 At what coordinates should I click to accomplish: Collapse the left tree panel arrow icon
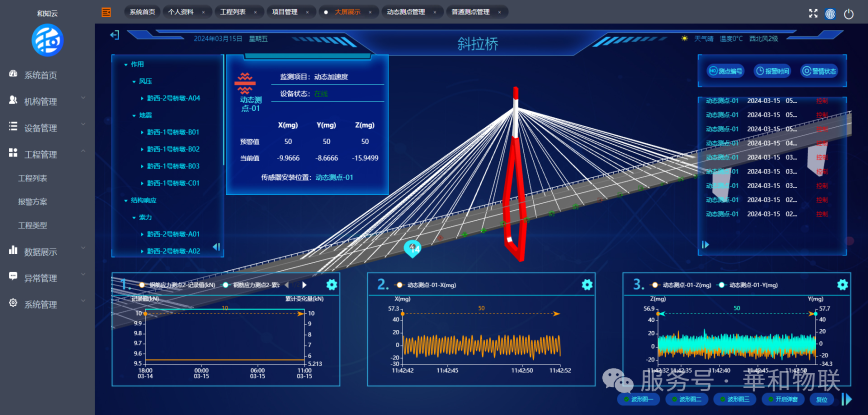pyautogui.click(x=216, y=247)
